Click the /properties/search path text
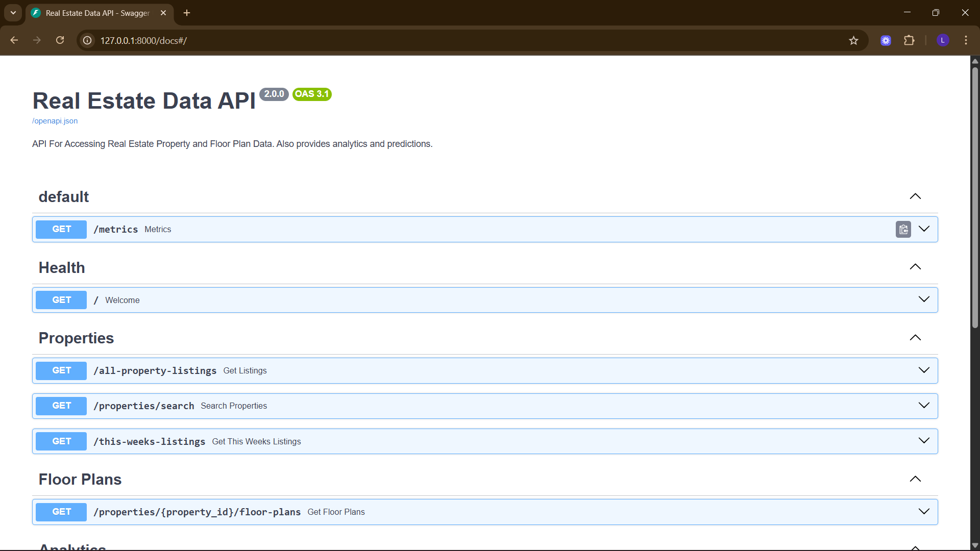 (144, 406)
